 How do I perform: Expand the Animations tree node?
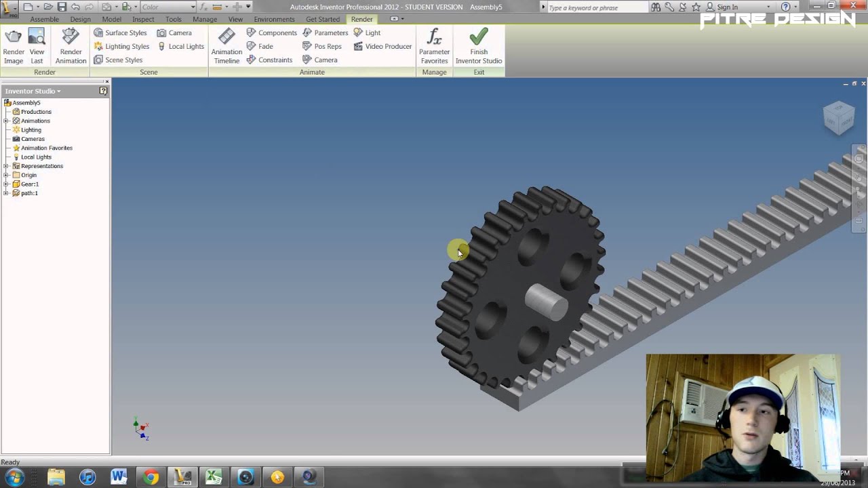coord(6,121)
